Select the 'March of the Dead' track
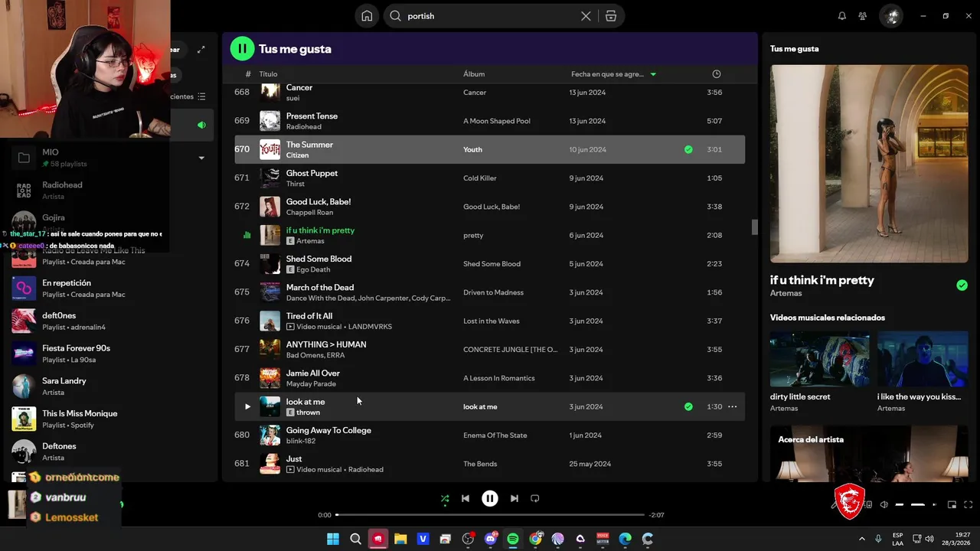 (489, 292)
